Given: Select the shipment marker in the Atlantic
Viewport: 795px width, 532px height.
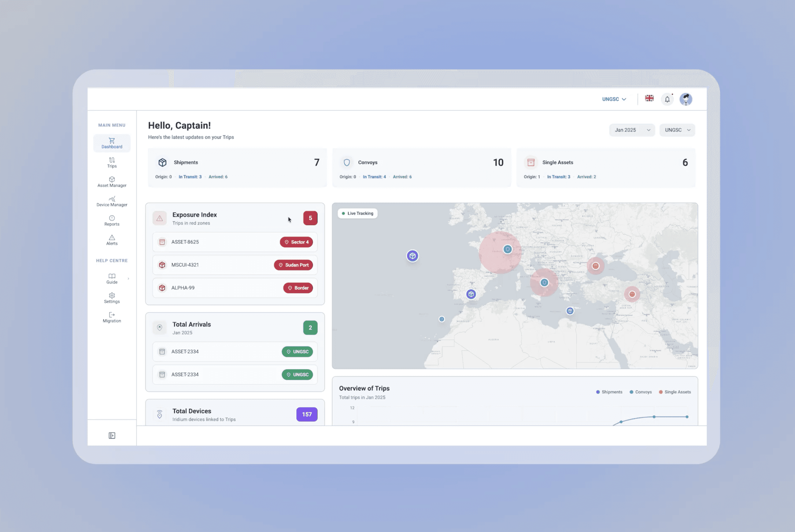Looking at the screenshot, I should click(x=412, y=256).
